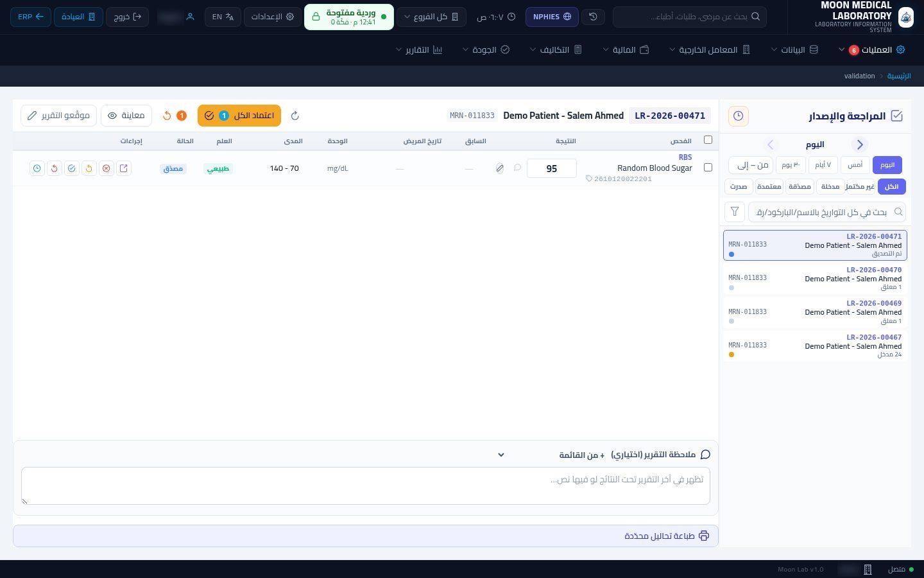The width and height of the screenshot is (924, 578).
Task: Click the user profile icon in top bar
Action: tap(190, 17)
